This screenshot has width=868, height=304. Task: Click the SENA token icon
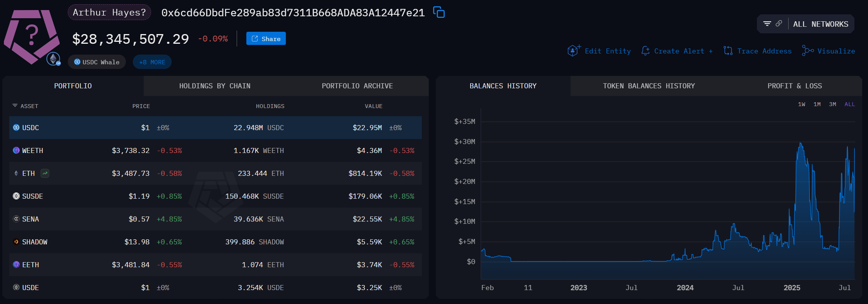coord(16,219)
